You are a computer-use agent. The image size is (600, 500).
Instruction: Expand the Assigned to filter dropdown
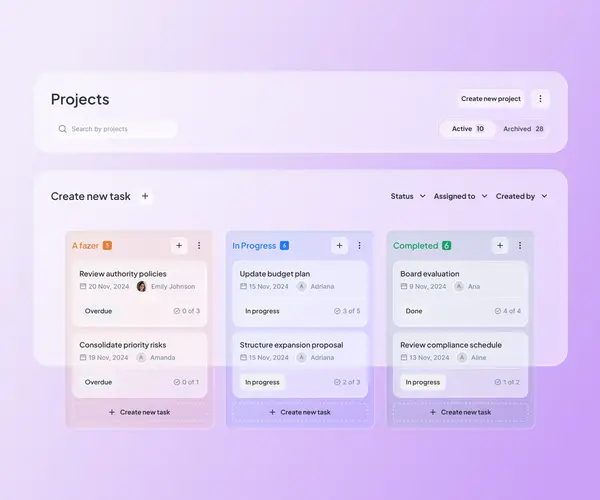point(460,196)
